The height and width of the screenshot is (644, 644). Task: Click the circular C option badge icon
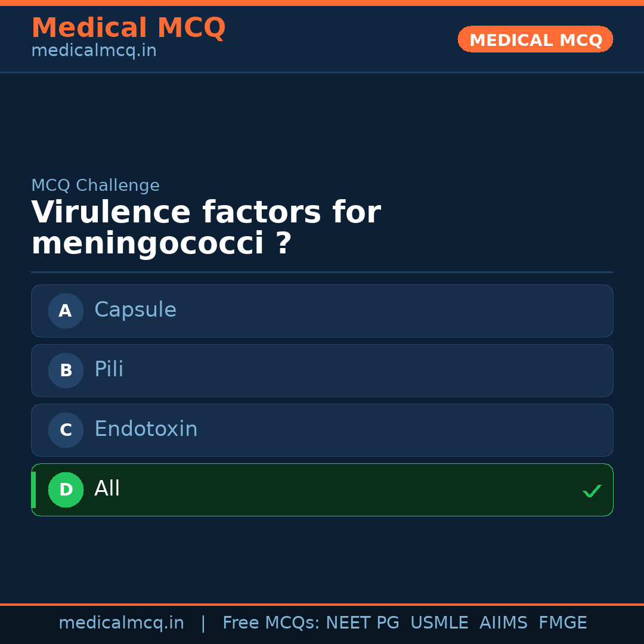66,430
